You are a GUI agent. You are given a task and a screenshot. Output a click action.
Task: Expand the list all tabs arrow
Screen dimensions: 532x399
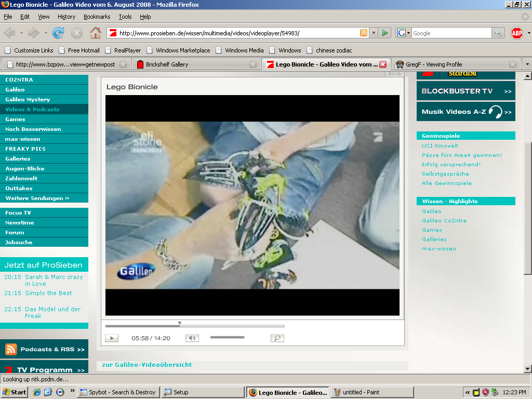(x=527, y=64)
